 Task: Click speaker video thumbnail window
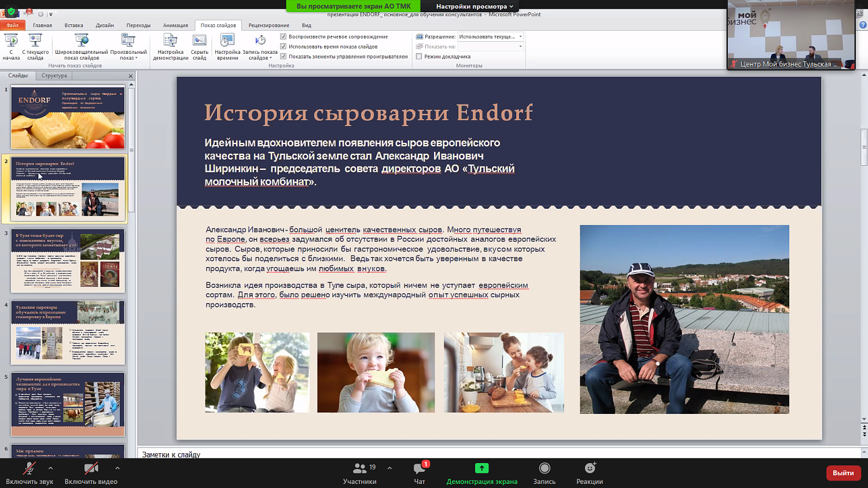791,35
